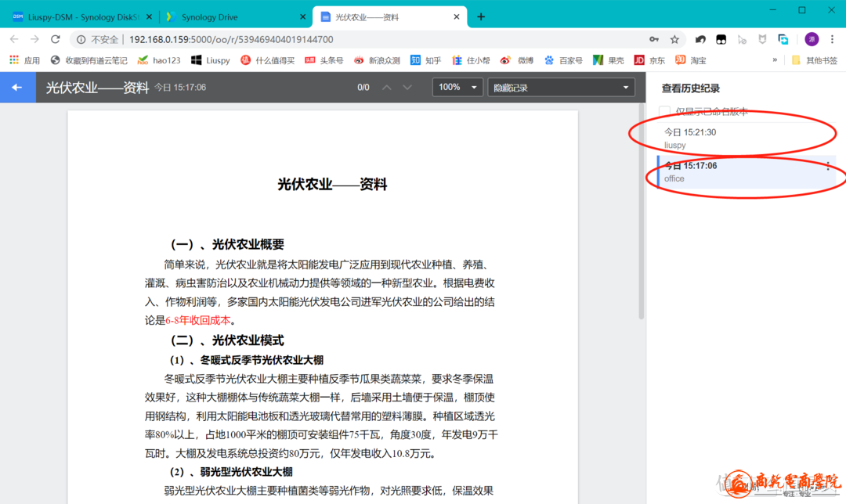Go back using the blue arrow button
This screenshot has width=846, height=504.
17,88
